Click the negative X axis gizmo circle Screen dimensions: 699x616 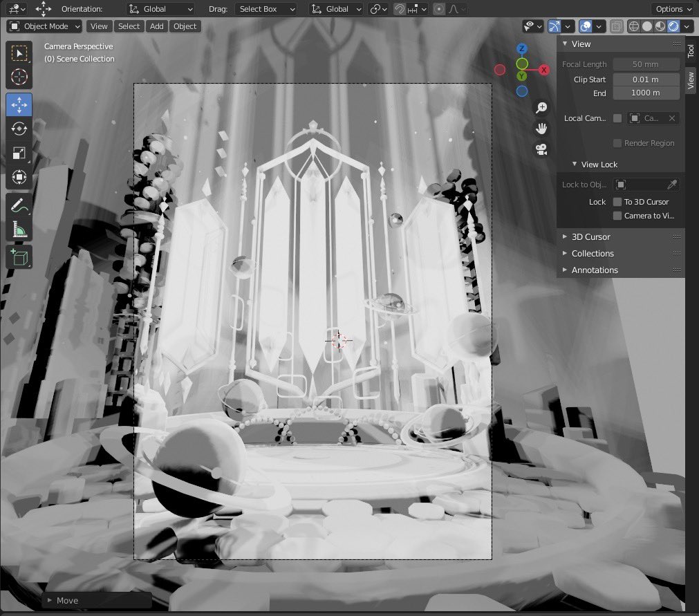500,70
